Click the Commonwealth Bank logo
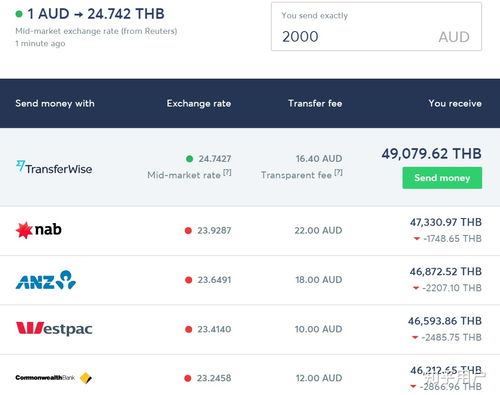 [54, 378]
